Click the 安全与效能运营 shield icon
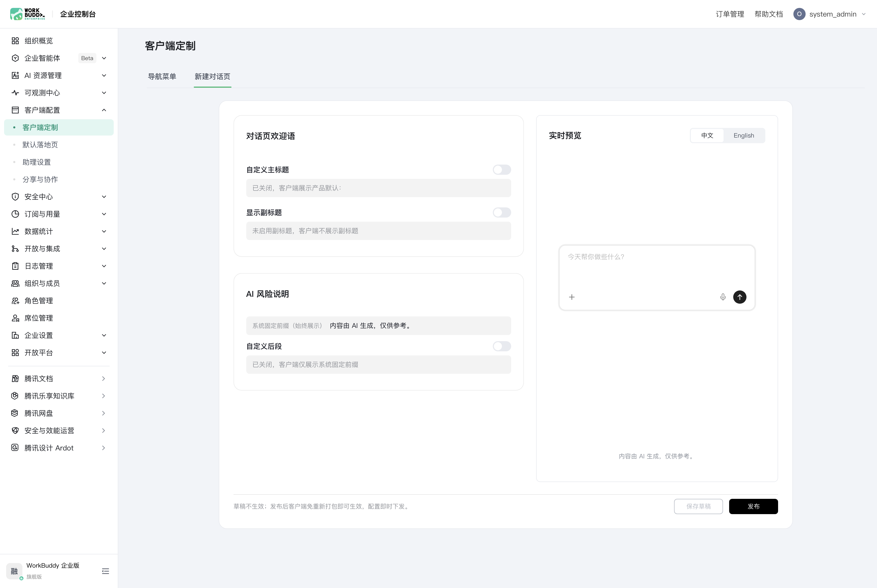 (x=15, y=430)
